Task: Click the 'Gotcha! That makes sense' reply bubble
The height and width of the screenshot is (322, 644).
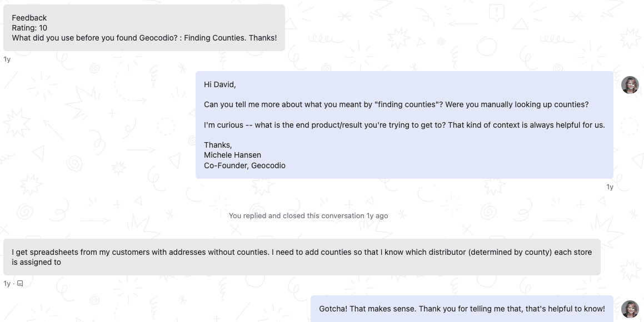Action: [x=462, y=309]
